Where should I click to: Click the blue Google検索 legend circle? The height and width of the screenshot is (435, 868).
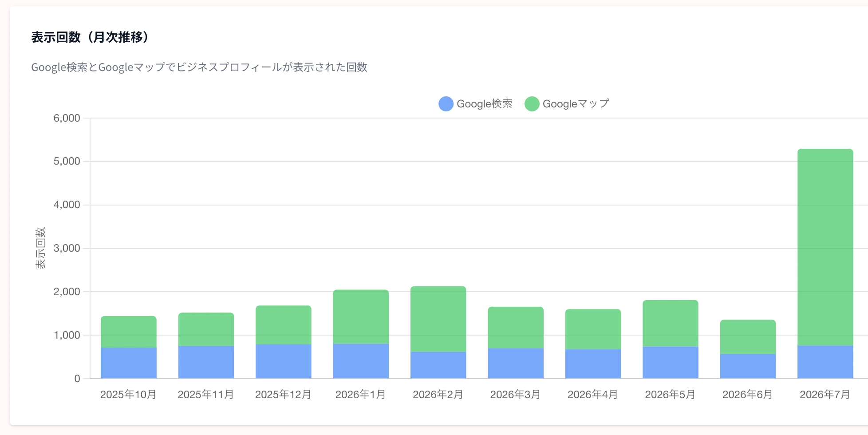click(446, 104)
